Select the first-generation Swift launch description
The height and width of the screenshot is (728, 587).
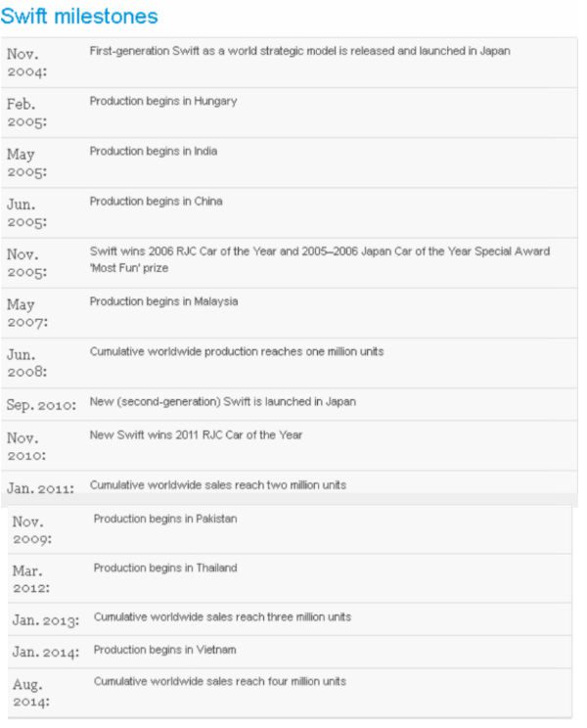[x=299, y=51]
